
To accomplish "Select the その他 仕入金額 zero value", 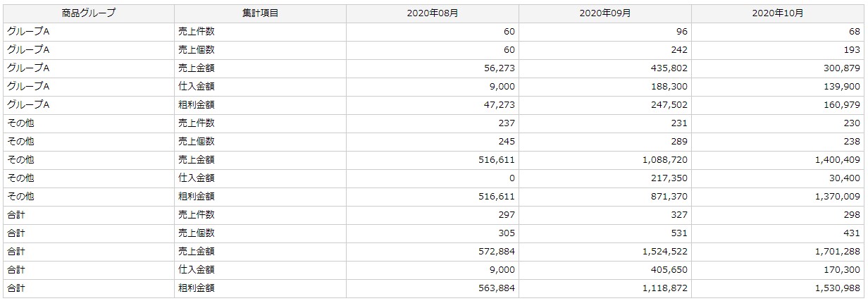I will tap(512, 178).
